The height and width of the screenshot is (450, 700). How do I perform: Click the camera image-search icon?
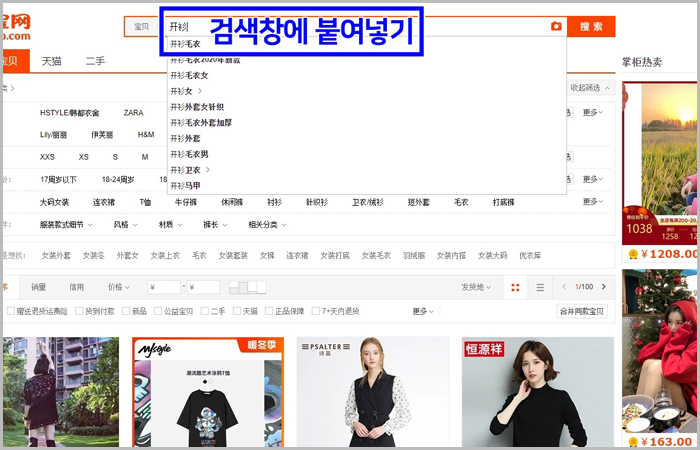(x=556, y=26)
